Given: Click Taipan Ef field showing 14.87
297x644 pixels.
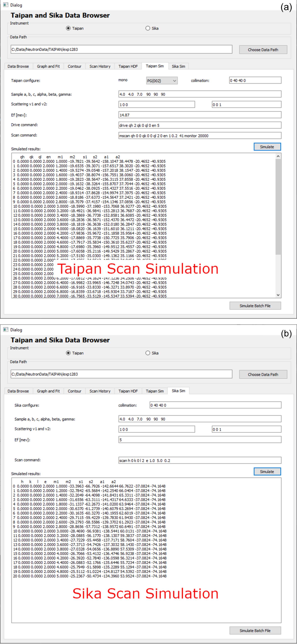Looking at the screenshot, I should point(200,115).
